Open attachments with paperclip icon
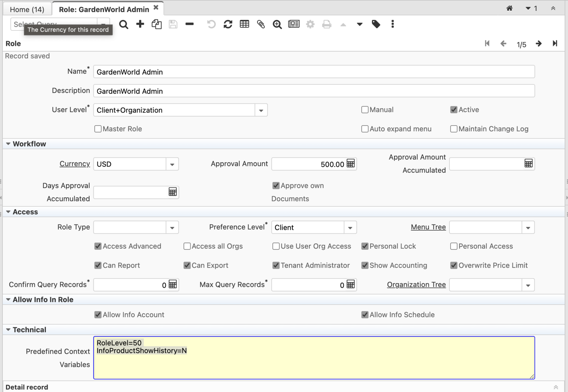 pos(261,24)
